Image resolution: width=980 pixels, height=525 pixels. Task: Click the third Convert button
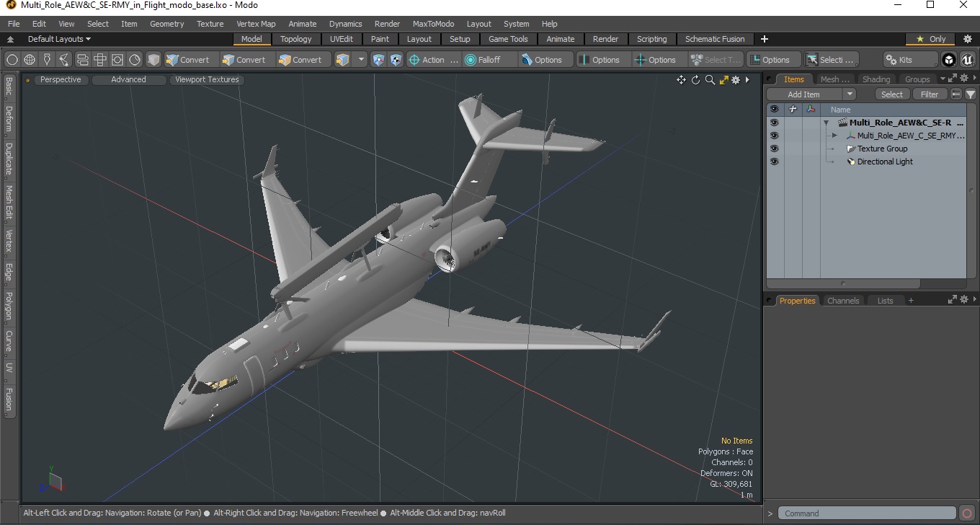pos(303,60)
